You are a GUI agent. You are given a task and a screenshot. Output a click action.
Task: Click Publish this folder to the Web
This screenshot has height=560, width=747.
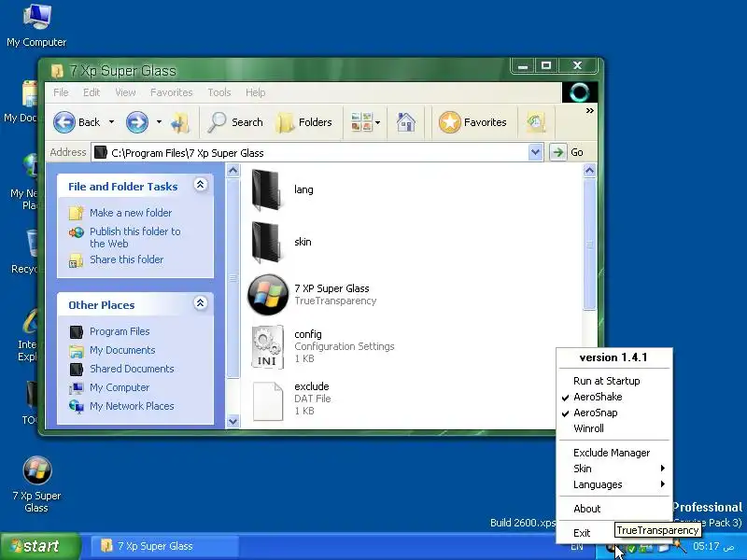point(135,237)
